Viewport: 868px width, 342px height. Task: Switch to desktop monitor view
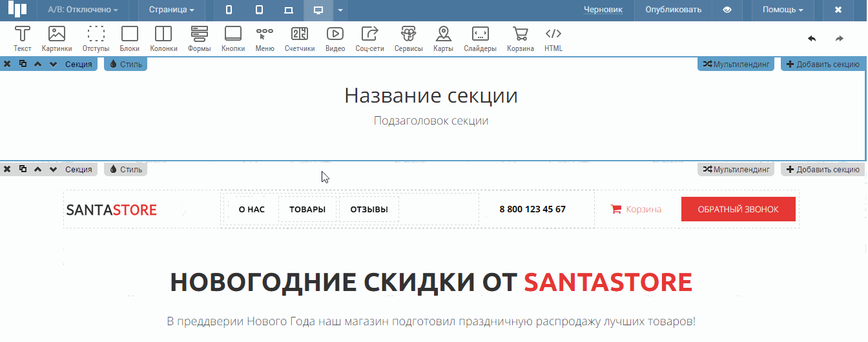coord(318,10)
